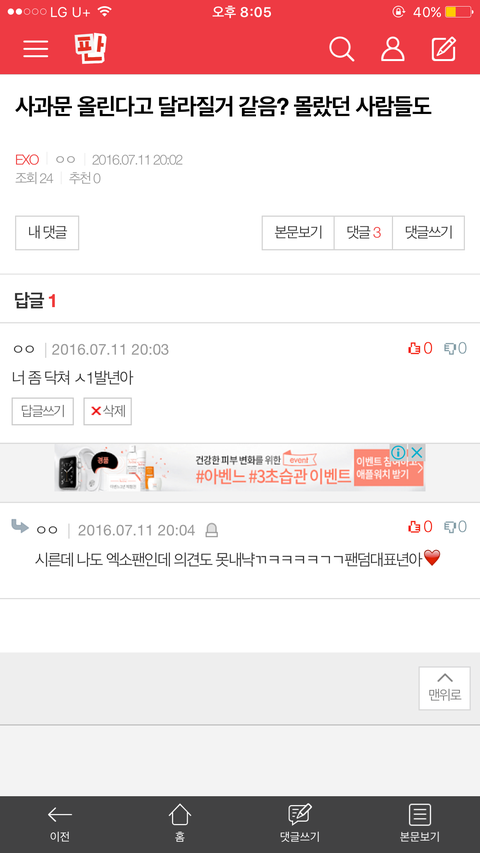Open the search magnifier icon
Screen dimensions: 480x853
pyautogui.click(x=342, y=50)
